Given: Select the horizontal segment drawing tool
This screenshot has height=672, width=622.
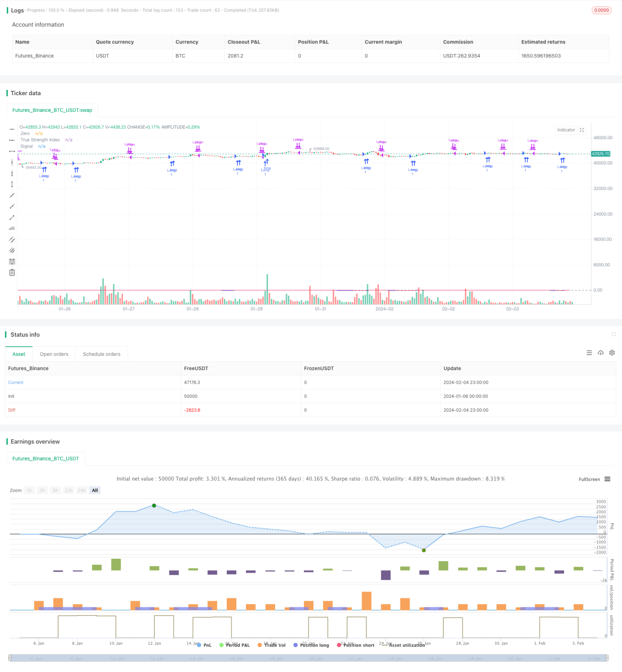Looking at the screenshot, I should [x=12, y=151].
